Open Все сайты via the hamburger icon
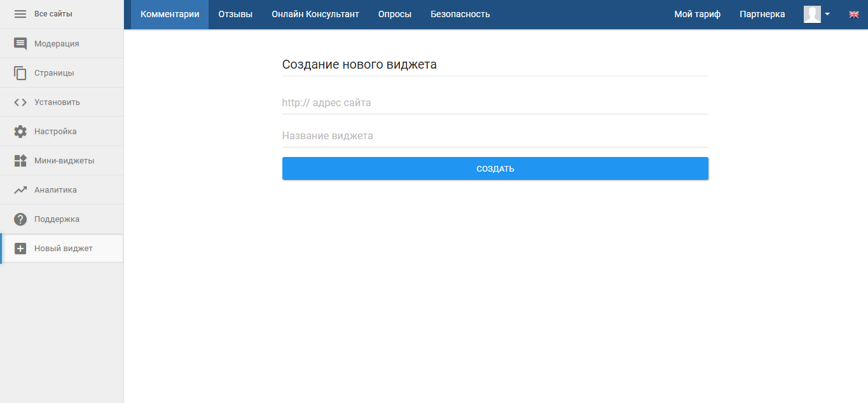 [20, 13]
